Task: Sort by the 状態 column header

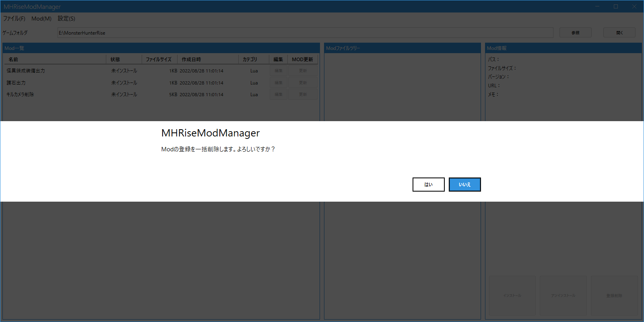Action: (x=124, y=59)
